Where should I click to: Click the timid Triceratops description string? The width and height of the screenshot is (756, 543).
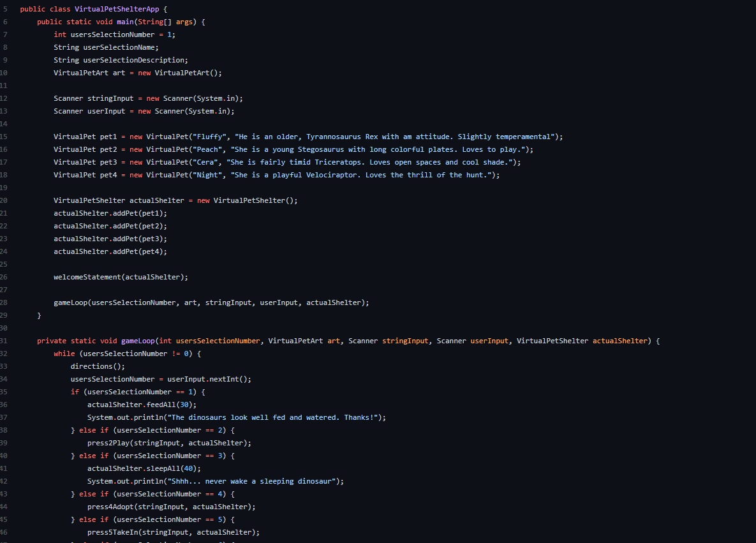point(369,163)
